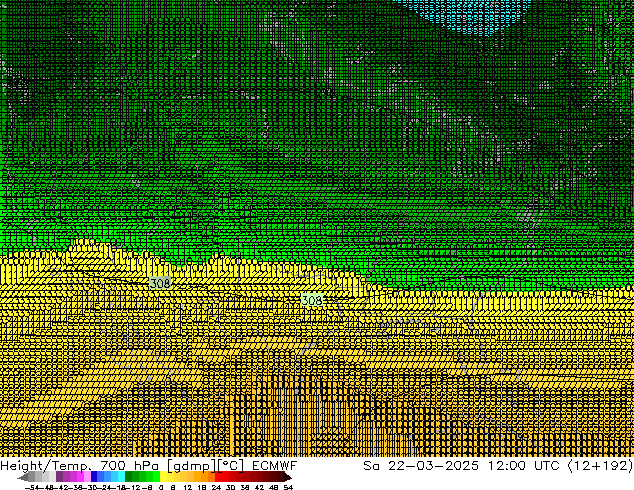Click the gray arrow start of the color scale
The image size is (634, 490).
coord(22,477)
